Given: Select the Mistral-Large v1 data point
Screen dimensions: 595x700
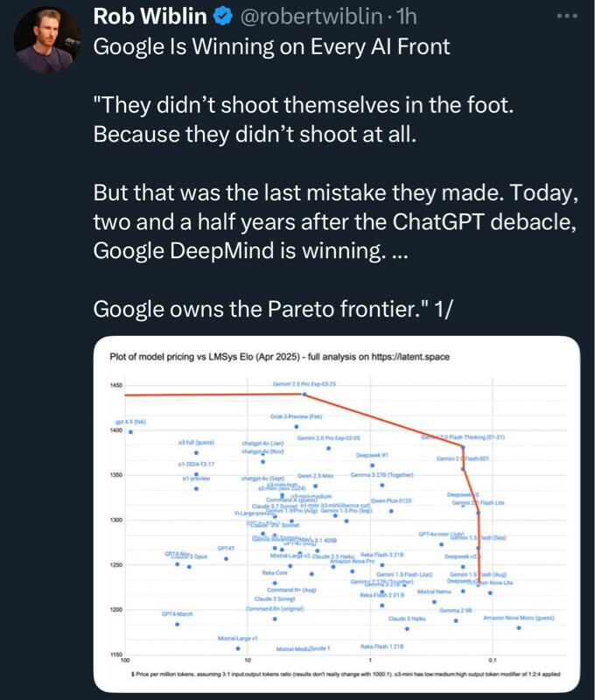Looking at the screenshot, I should pyautogui.click(x=237, y=648).
